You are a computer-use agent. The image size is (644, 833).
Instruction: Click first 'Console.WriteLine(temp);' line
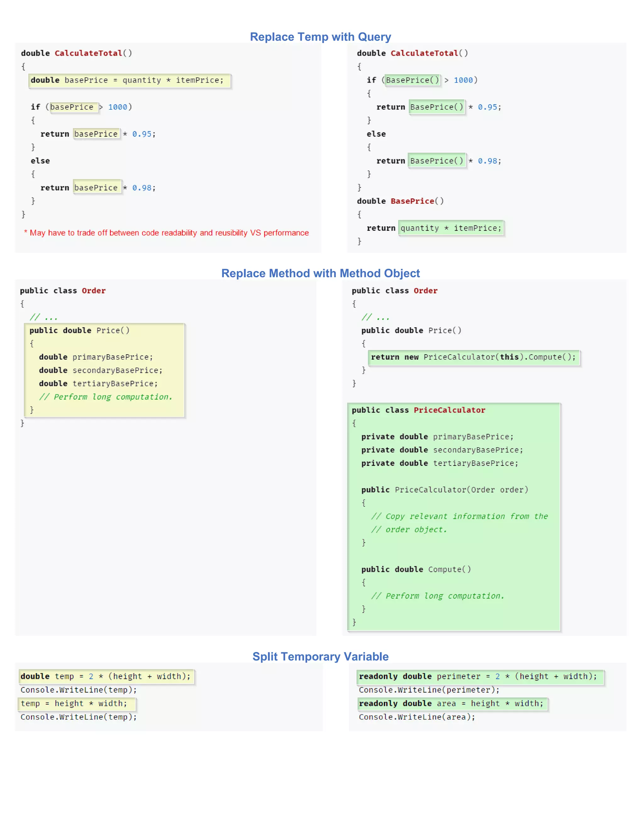(x=79, y=690)
